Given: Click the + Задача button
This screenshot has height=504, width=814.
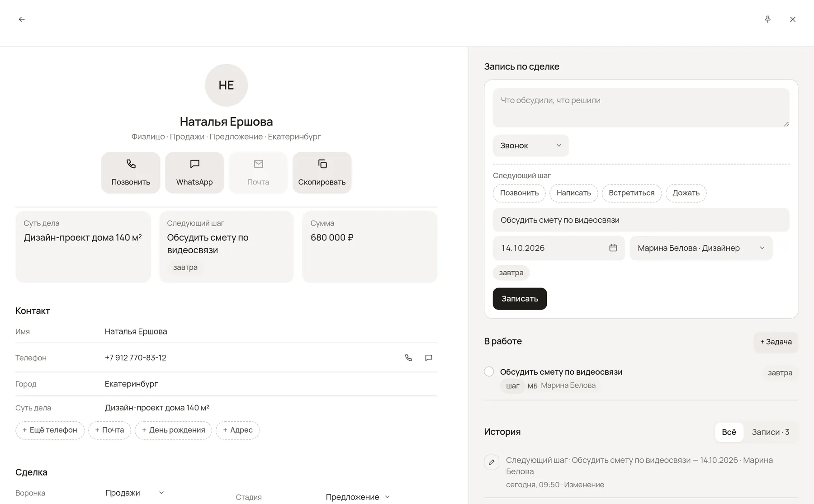Looking at the screenshot, I should point(776,342).
